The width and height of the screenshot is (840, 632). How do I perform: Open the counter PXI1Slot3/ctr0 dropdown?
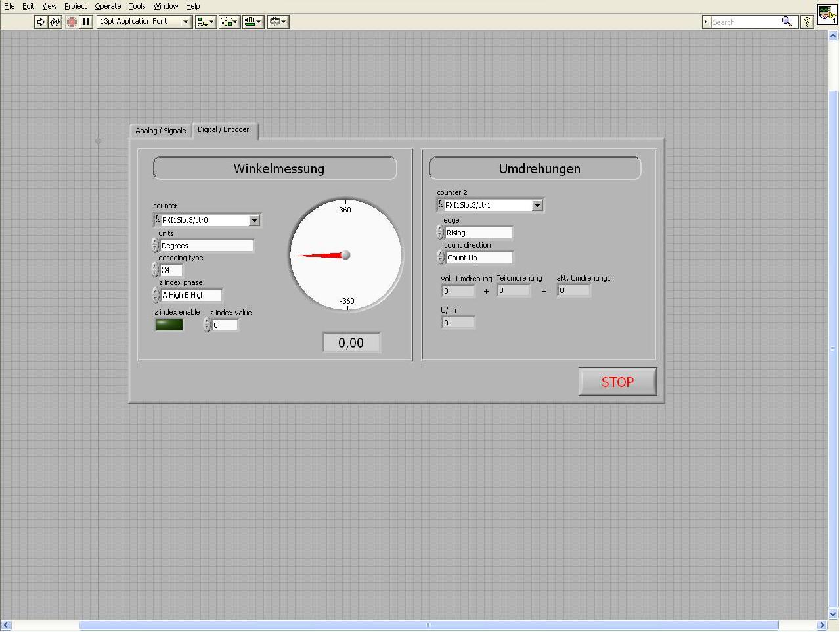click(254, 220)
